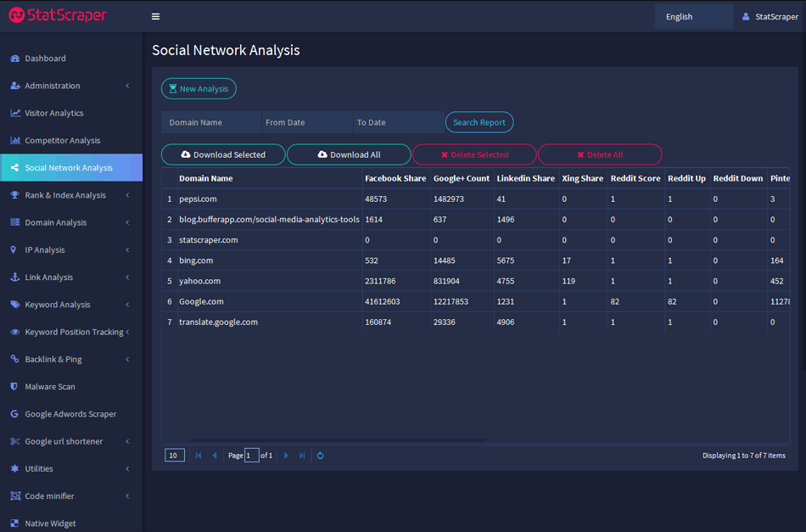Expand the Domain Analysis chevron
806x532 pixels.
(x=127, y=222)
